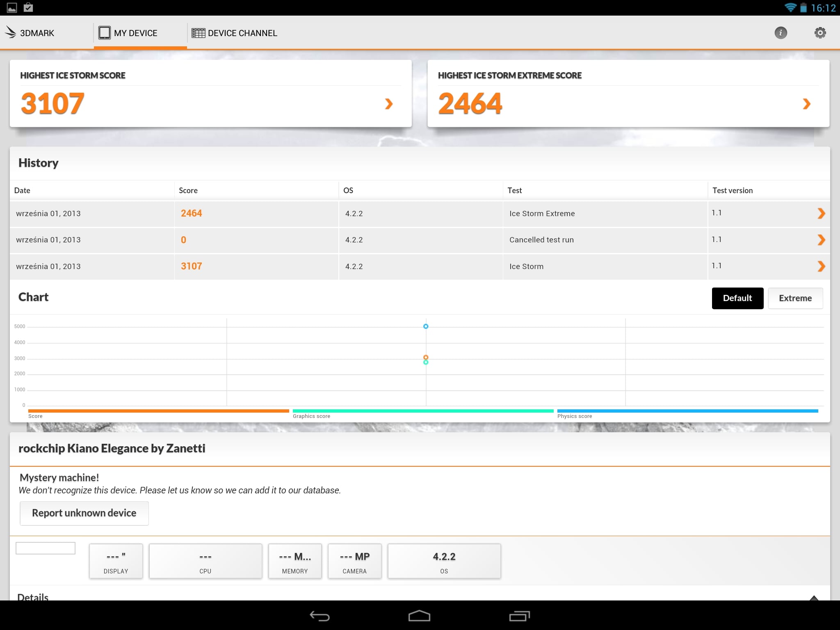The image size is (840, 630).
Task: Tap the recent apps button
Action: click(x=519, y=616)
